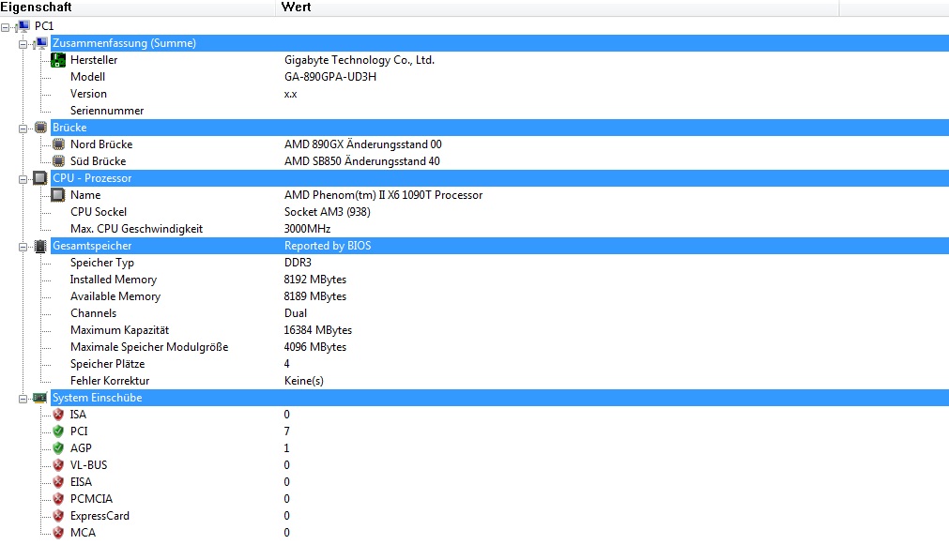This screenshot has width=949, height=560.
Task: Click AMD Phenom(tm) II X6 1090T Processor value
Action: coord(384,195)
